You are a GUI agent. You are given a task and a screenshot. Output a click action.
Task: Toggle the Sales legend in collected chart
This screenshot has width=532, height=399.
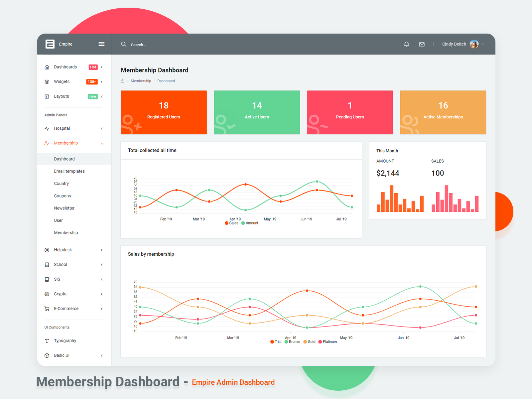[232, 223]
